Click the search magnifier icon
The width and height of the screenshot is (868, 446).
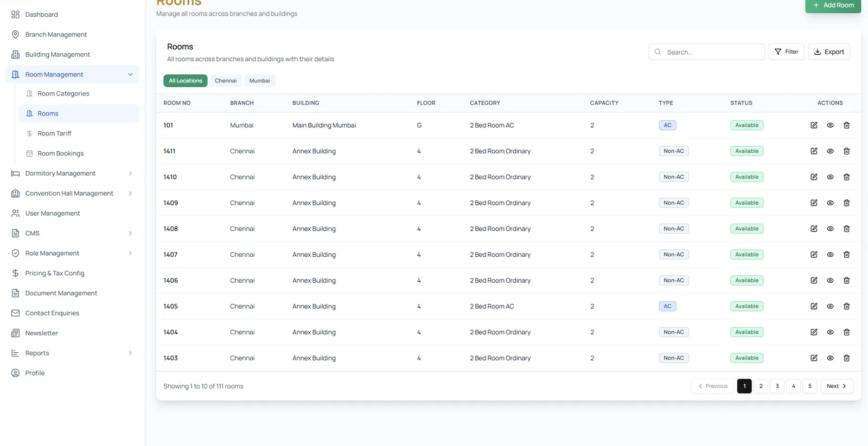[658, 52]
